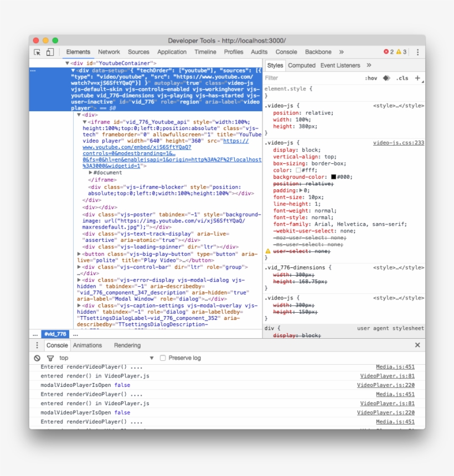Viewport: 454px width, 476px height.
Task: Add a new style rule with plus icon
Action: 417,78
